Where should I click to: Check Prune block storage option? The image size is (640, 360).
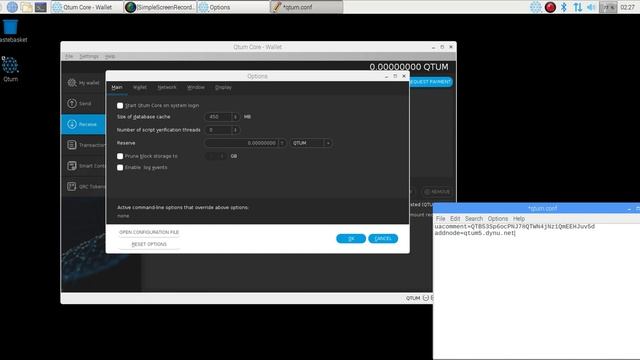pyautogui.click(x=120, y=156)
